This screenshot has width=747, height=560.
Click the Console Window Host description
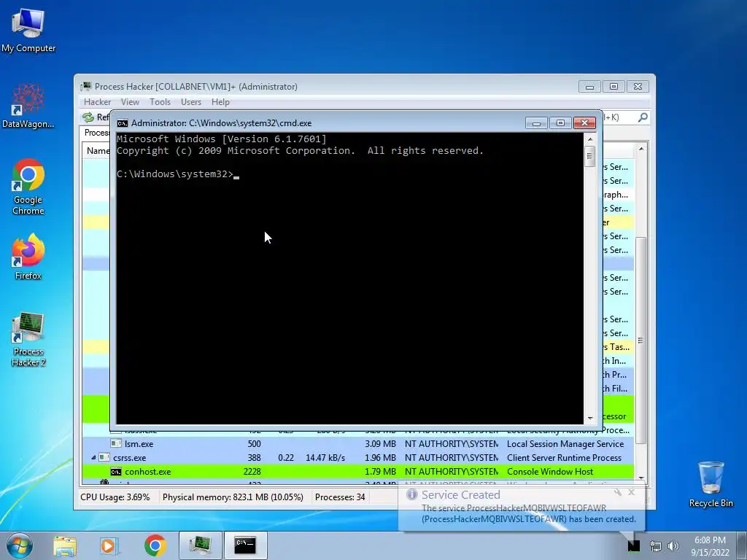pyautogui.click(x=550, y=472)
